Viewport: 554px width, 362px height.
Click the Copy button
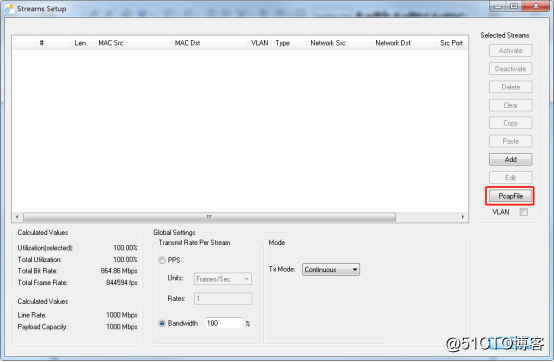510,123
